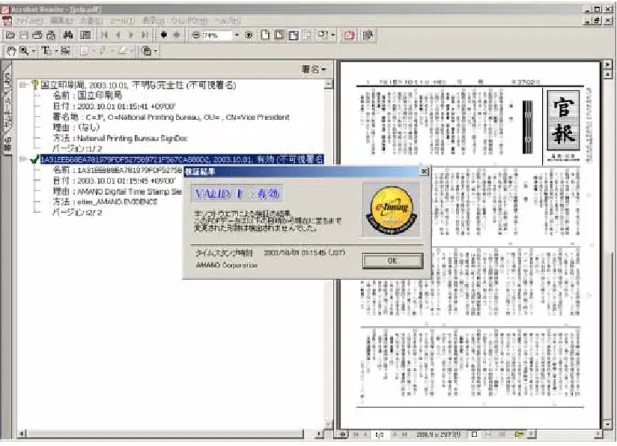
Task: Click the 日付 2003.10.01 01:15:45 row
Action: [x=114, y=181]
